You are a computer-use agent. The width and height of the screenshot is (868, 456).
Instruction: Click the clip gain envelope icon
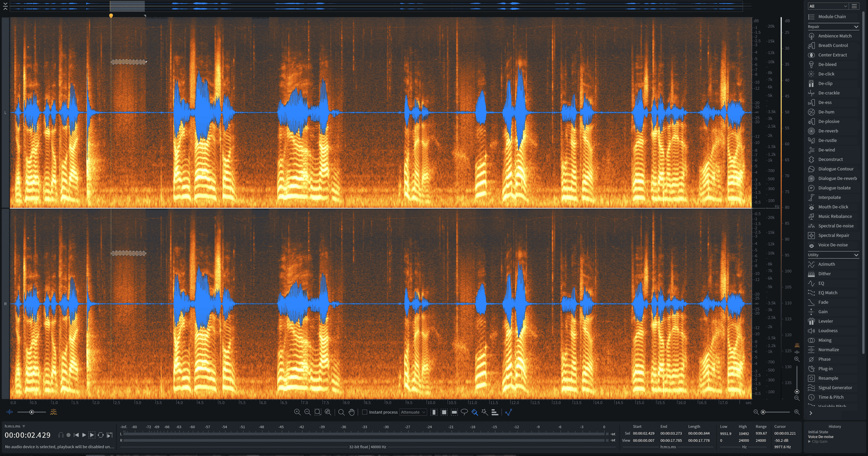(509, 412)
